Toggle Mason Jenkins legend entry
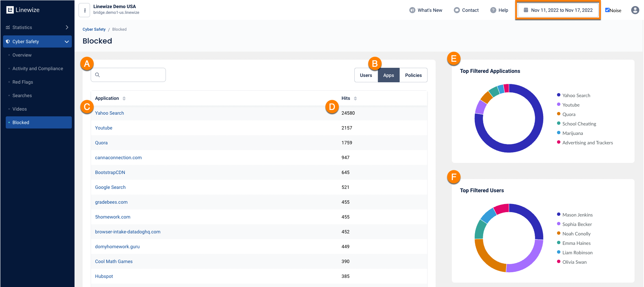Screen dimensions: 644x287 coord(575,215)
